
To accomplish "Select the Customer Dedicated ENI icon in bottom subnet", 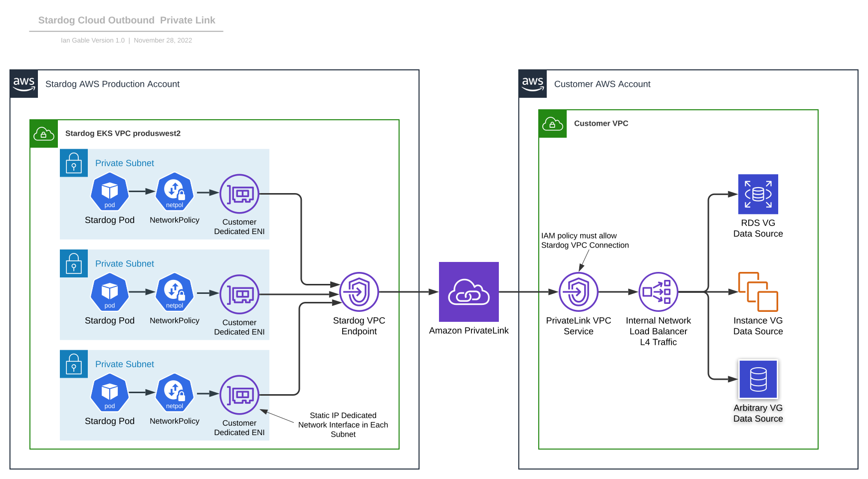I will [239, 395].
